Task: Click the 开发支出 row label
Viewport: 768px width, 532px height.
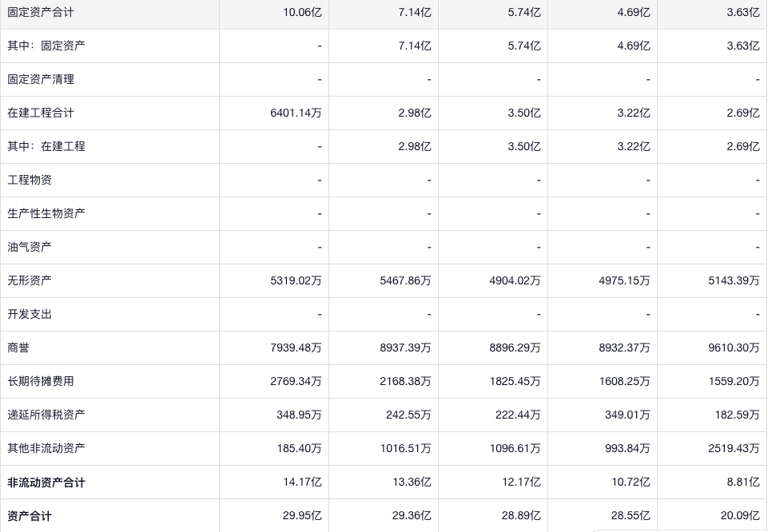Action: tap(30, 314)
